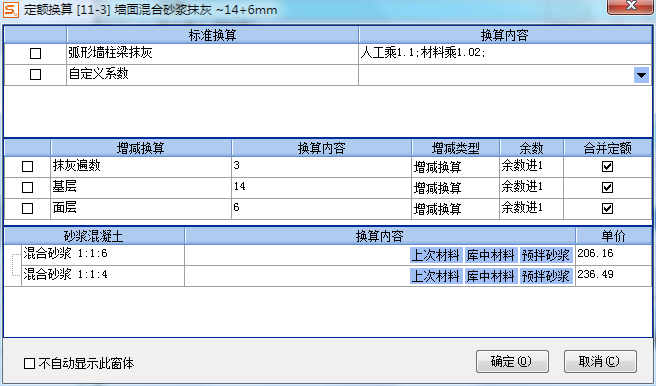Select the 混合砂浆 1:1:4 tree item
This screenshot has height=386, width=656.
(x=65, y=274)
